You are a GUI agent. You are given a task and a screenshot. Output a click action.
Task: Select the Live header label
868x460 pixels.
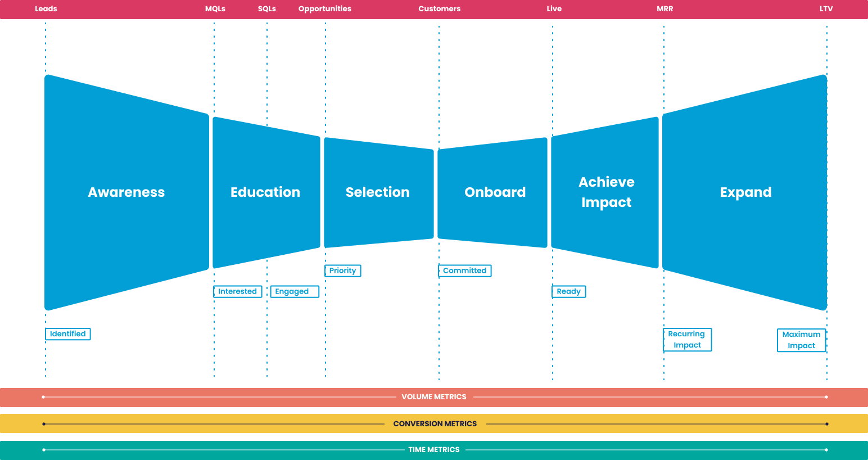pyautogui.click(x=554, y=8)
